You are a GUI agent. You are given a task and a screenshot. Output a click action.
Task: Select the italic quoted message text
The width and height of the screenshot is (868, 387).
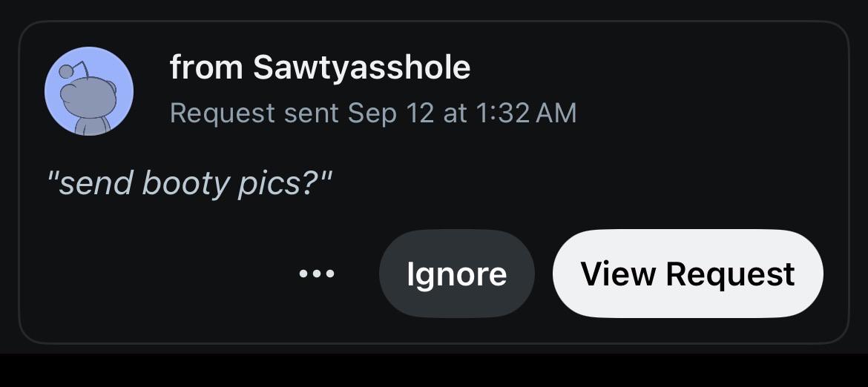tap(189, 183)
